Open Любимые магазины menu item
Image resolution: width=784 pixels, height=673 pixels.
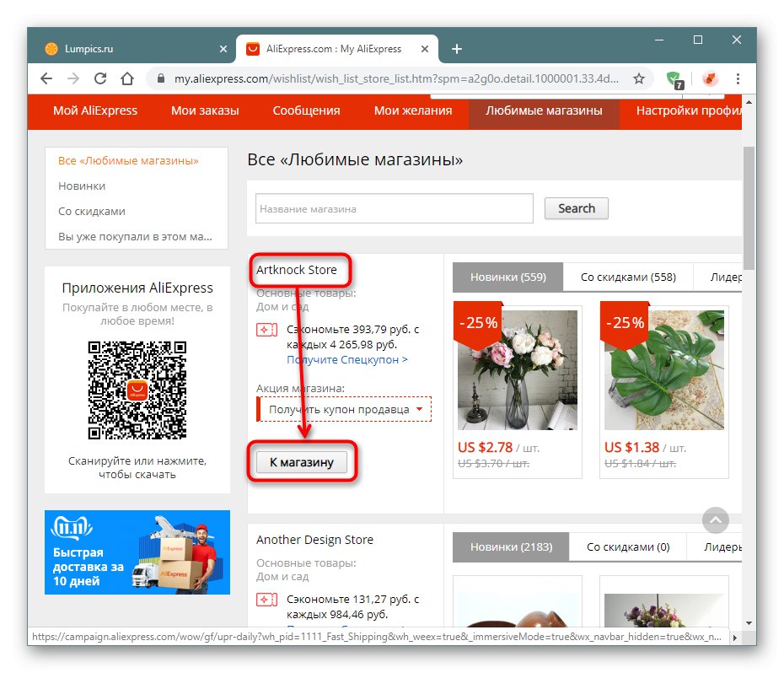[x=544, y=110]
